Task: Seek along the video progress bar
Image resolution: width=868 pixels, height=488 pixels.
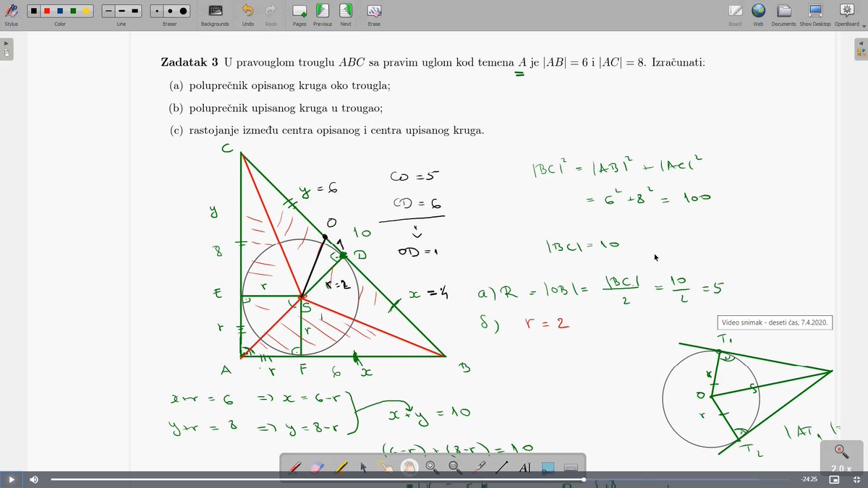Action: click(420, 479)
